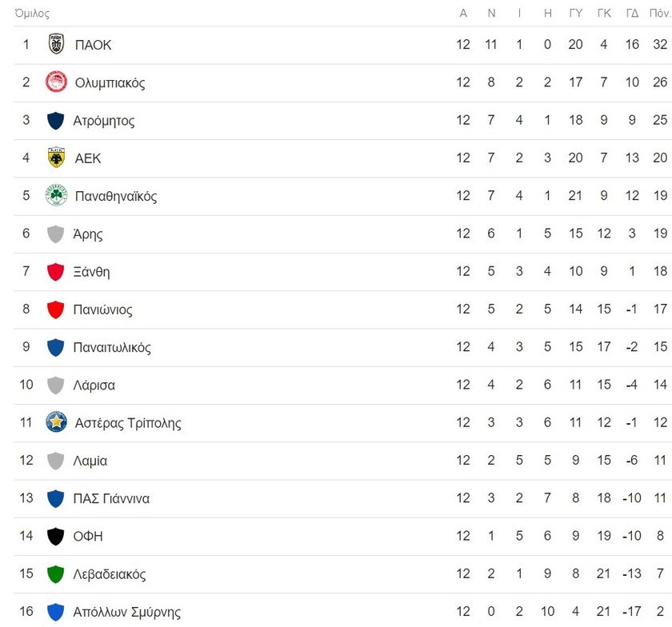Click the Ατρόμητος dark blue shield icon

55,121
